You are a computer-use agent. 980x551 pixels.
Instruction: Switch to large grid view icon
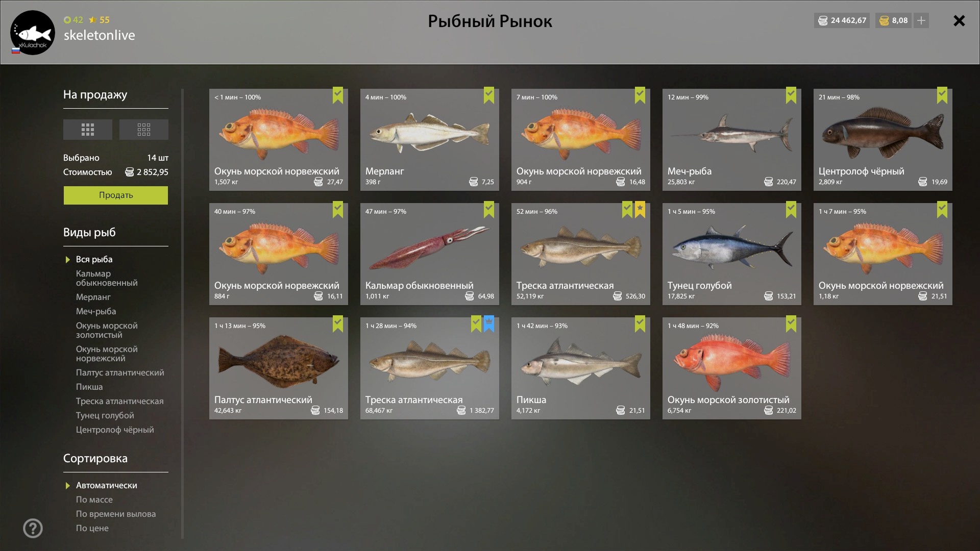point(87,130)
